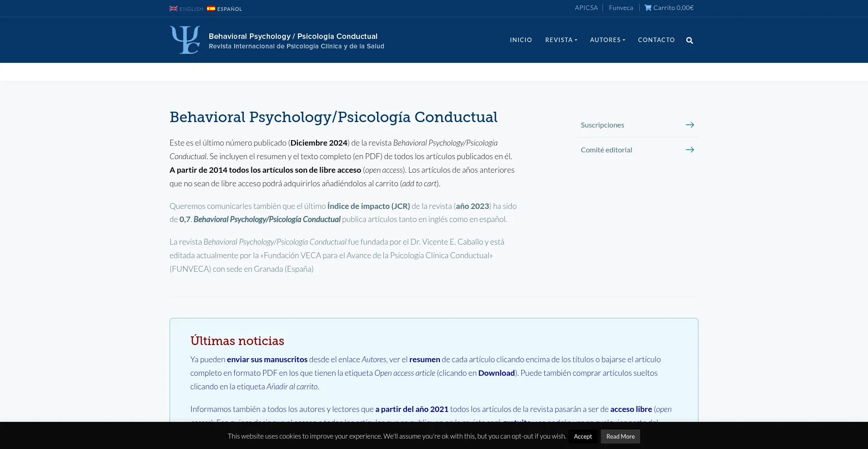Click 'enviar sus manuscritos' link
Image resolution: width=868 pixels, height=449 pixels.
(267, 359)
